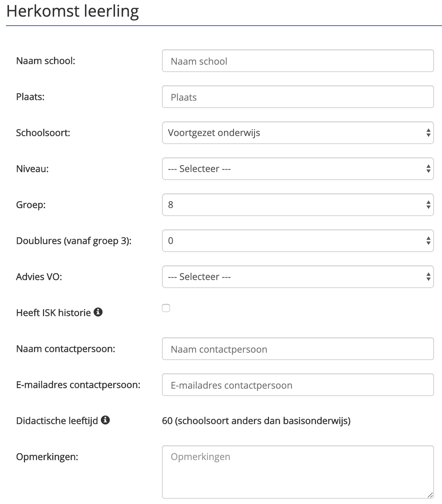Click the Naam school: label on the left

click(46, 61)
